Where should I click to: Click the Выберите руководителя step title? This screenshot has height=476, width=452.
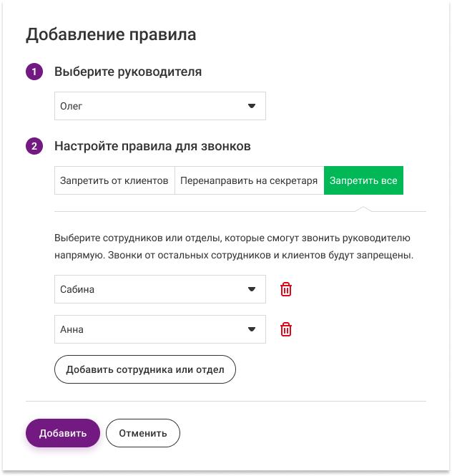point(128,72)
